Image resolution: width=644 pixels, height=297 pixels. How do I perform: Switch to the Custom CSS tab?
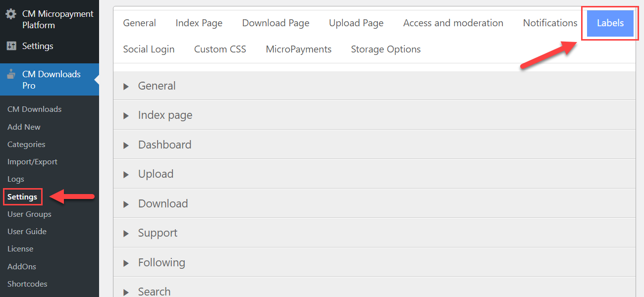click(x=220, y=49)
